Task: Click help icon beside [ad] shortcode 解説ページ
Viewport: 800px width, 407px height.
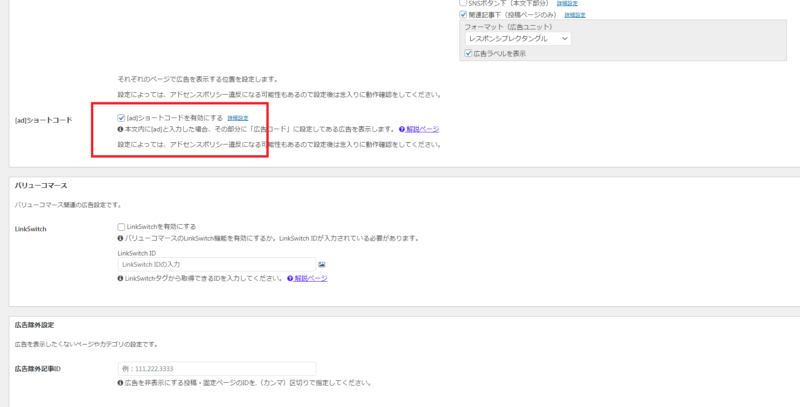Action: pos(401,130)
